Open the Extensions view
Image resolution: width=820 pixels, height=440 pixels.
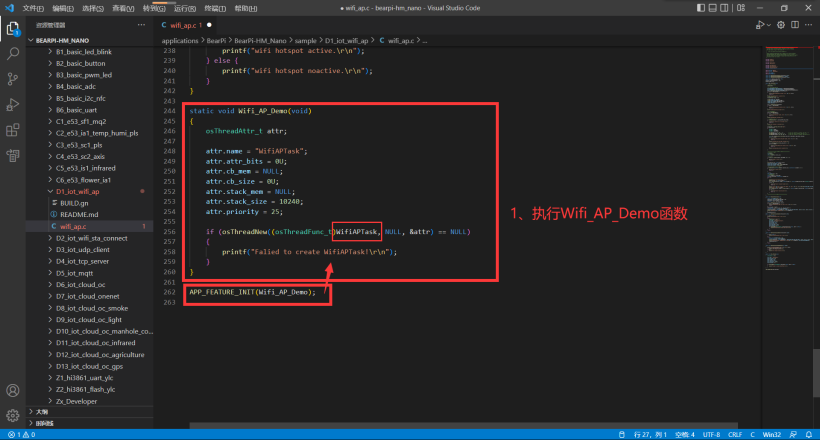pyautogui.click(x=13, y=130)
